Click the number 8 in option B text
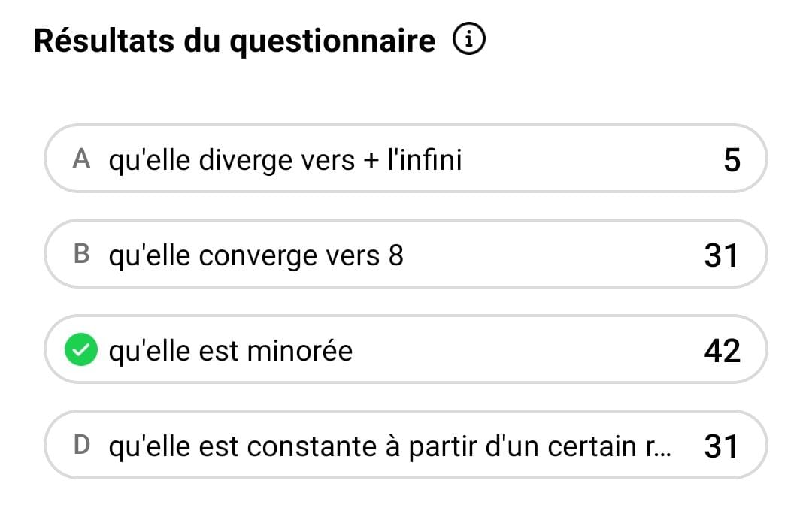 point(395,255)
